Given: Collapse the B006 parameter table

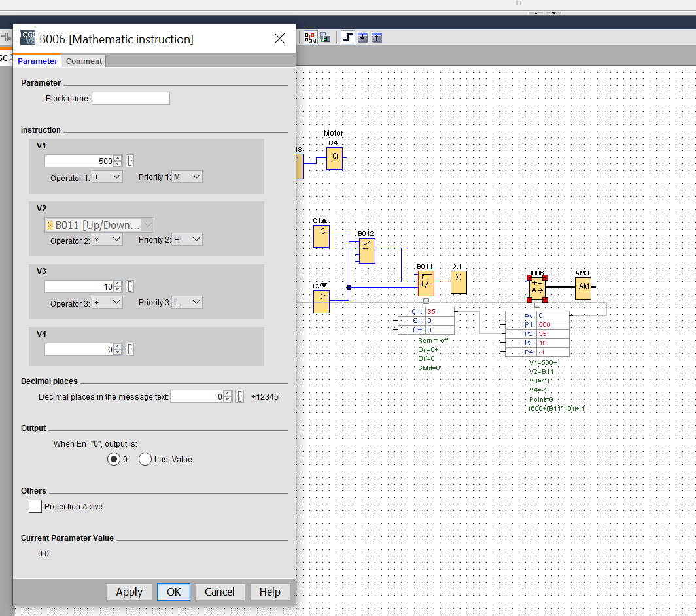Looking at the screenshot, I should click(x=537, y=305).
